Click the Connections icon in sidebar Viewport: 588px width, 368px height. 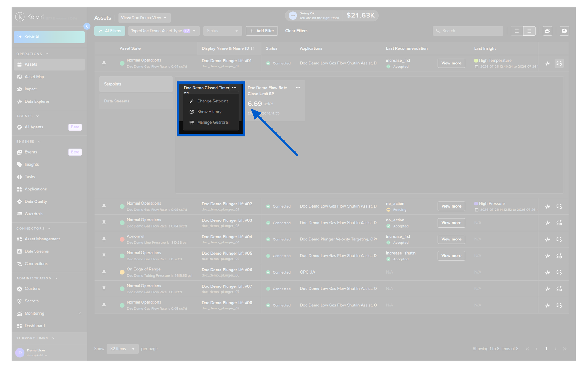[x=20, y=264]
